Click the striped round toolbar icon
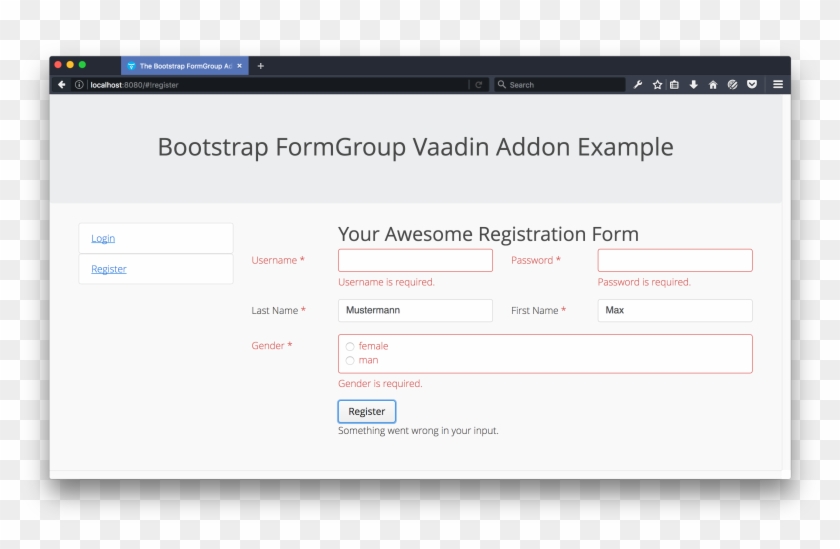Viewport: 840px width, 549px height. coord(732,85)
